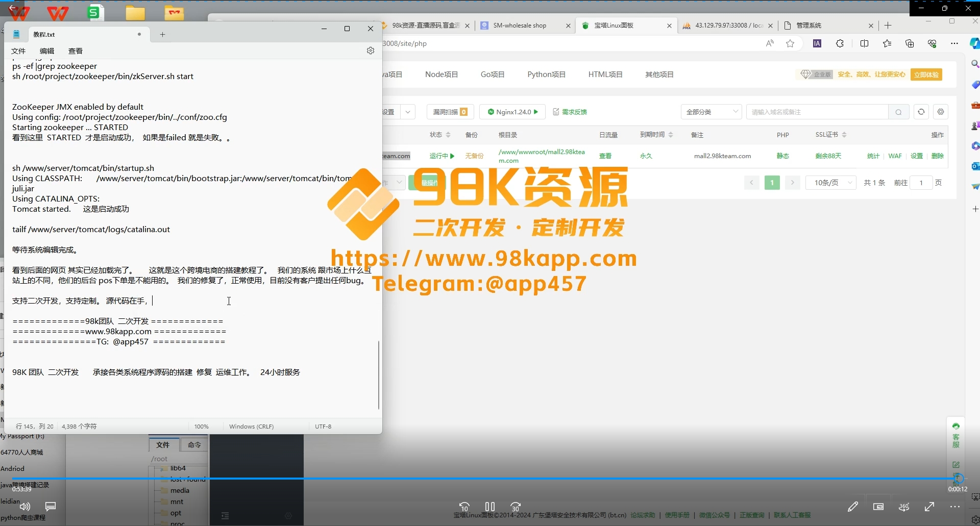Viewport: 980px width, 526px height.
Task: Open browser settings and more menu
Action: point(954,43)
